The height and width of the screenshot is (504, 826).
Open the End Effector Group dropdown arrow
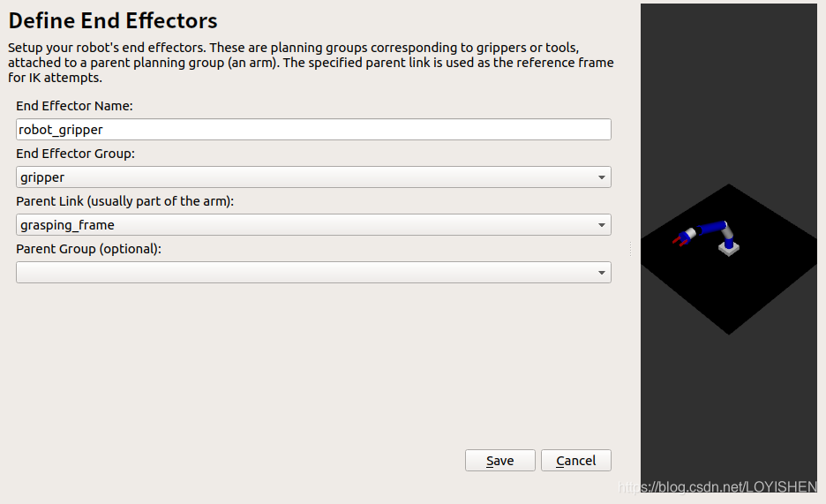(x=602, y=177)
